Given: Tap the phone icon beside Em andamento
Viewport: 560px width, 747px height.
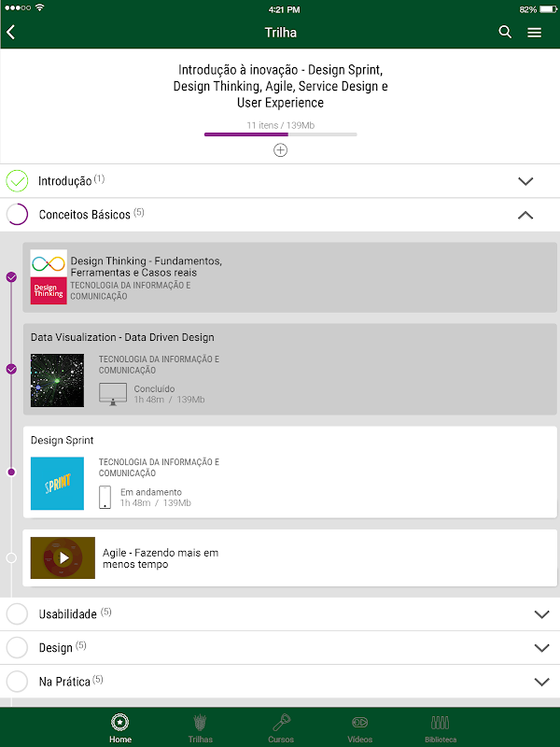Looking at the screenshot, I should point(105,497).
